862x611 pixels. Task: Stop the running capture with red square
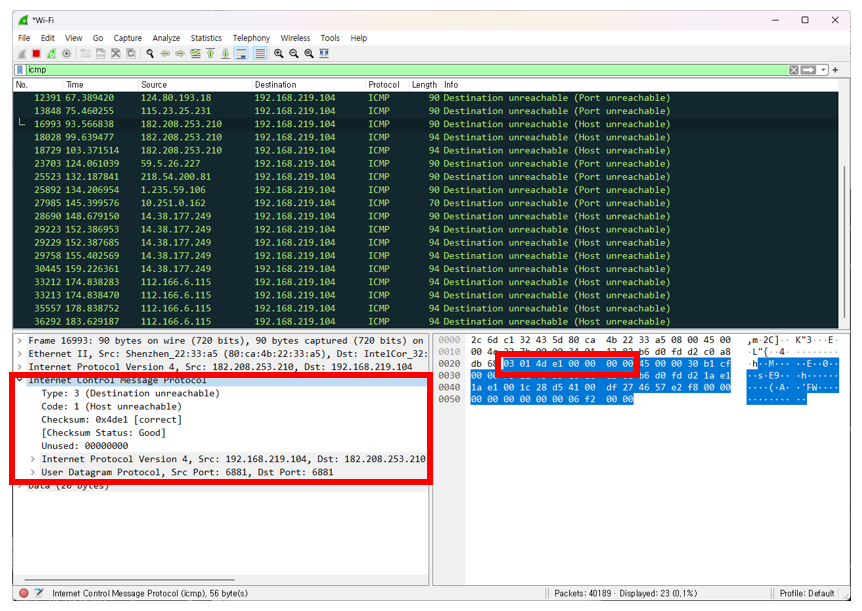tap(36, 53)
